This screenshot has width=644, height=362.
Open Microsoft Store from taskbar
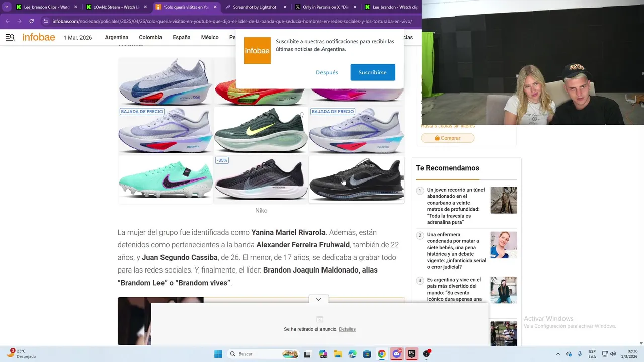coord(367,354)
